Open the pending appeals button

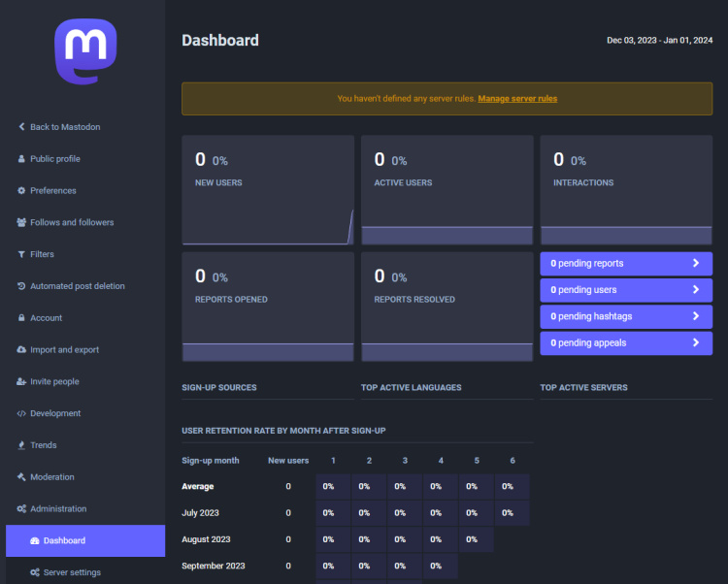tap(625, 343)
